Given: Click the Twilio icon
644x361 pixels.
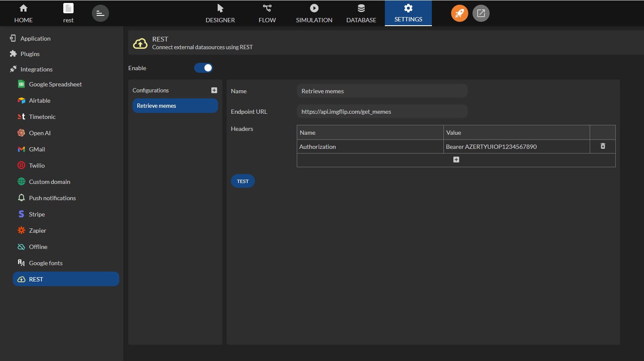Looking at the screenshot, I should 21,166.
